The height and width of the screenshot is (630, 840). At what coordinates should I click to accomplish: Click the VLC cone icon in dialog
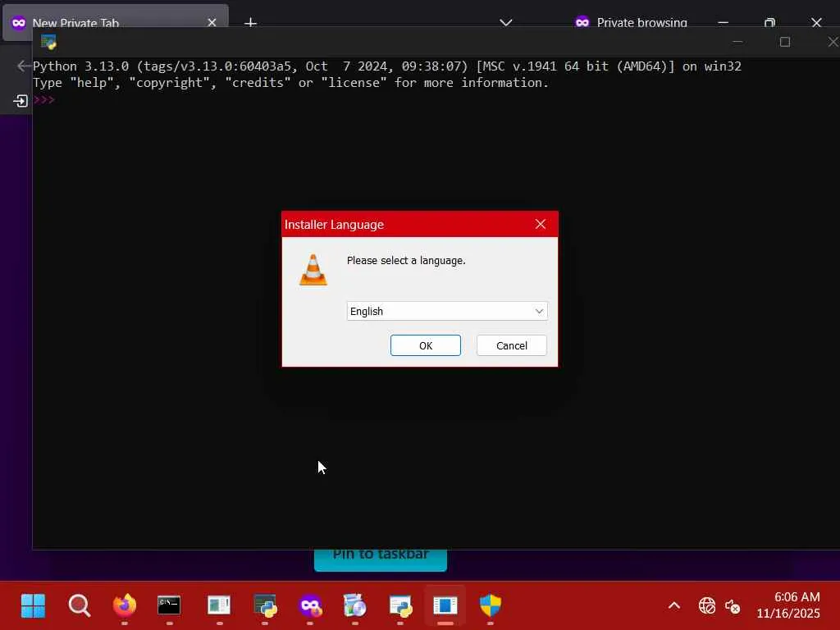click(313, 269)
